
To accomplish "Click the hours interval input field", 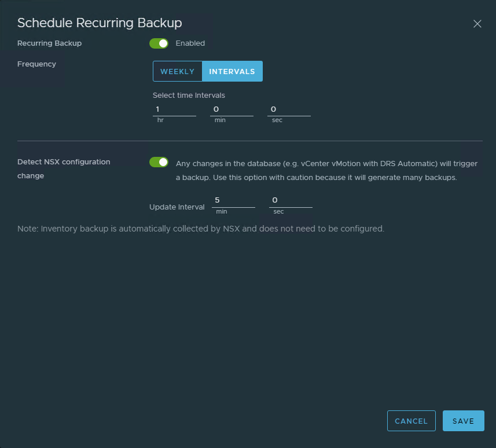I will click(x=174, y=109).
